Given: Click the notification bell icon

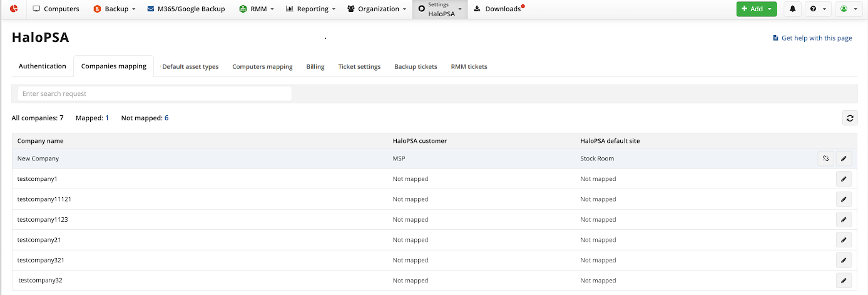Looking at the screenshot, I should coord(793,9).
